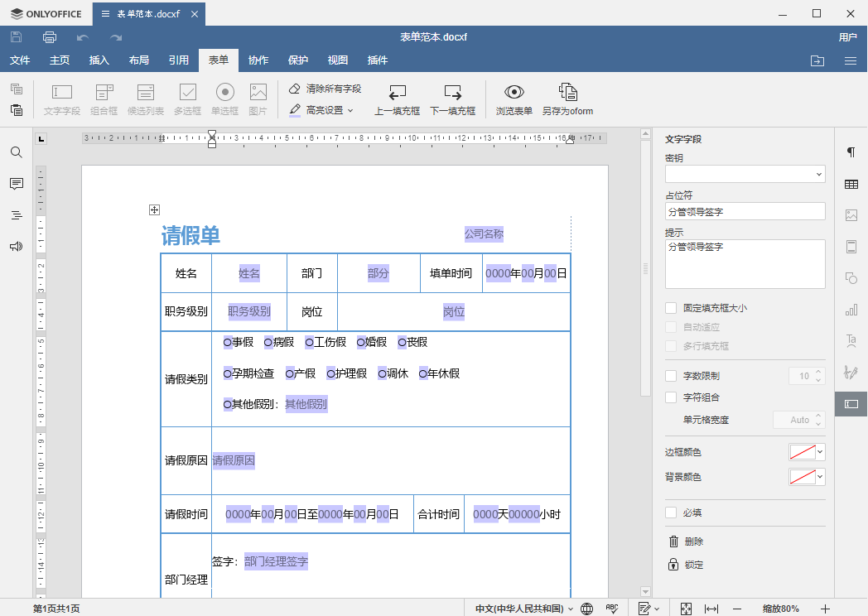The image size is (868, 616).
Task: Click the 锁定 button
Action: tap(687, 565)
